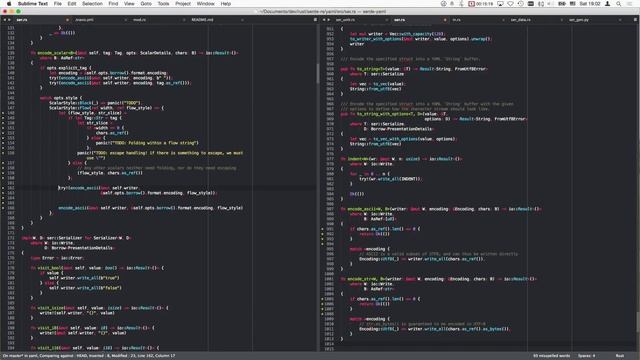
Task: Open the Time Machine menu bar icon
Action: (520, 4)
